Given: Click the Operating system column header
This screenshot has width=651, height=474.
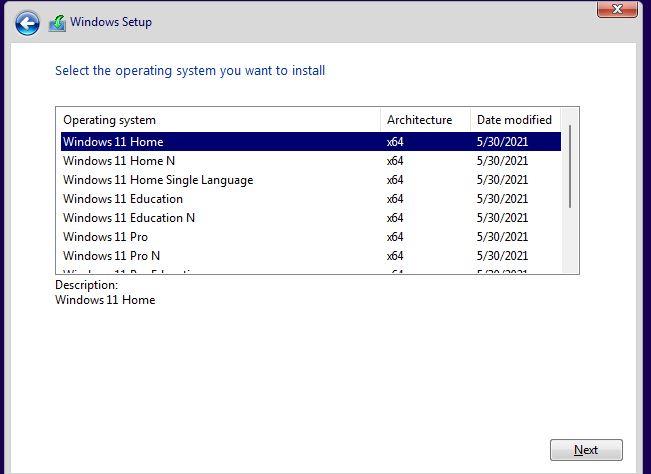Looking at the screenshot, I should [218, 120].
